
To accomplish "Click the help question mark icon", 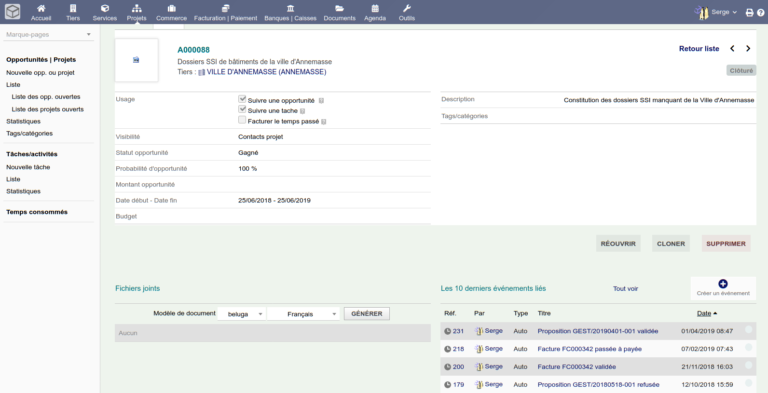I will point(760,13).
